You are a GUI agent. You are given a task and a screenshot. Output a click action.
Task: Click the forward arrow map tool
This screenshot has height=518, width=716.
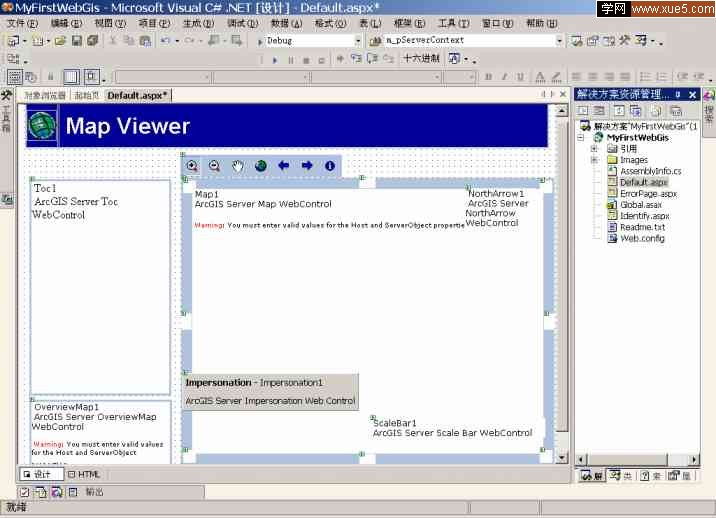point(307,165)
